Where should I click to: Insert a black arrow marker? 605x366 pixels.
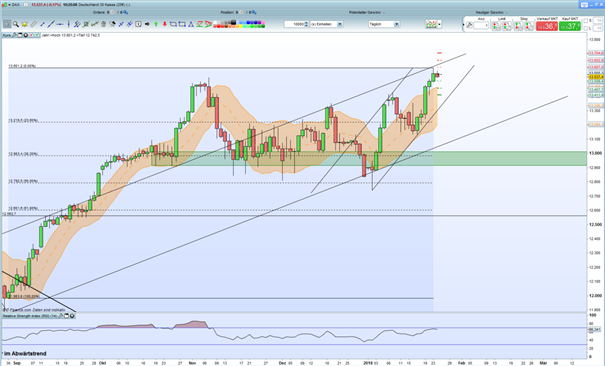[147, 24]
